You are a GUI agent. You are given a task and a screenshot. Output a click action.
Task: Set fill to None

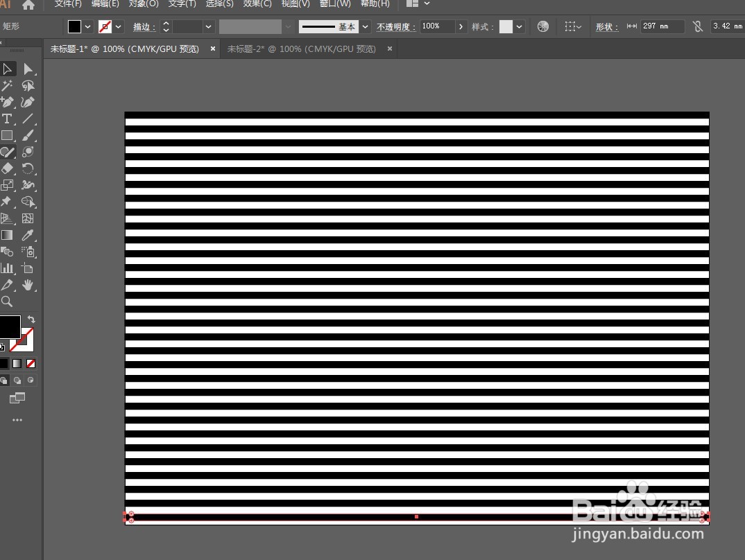pyautogui.click(x=31, y=364)
